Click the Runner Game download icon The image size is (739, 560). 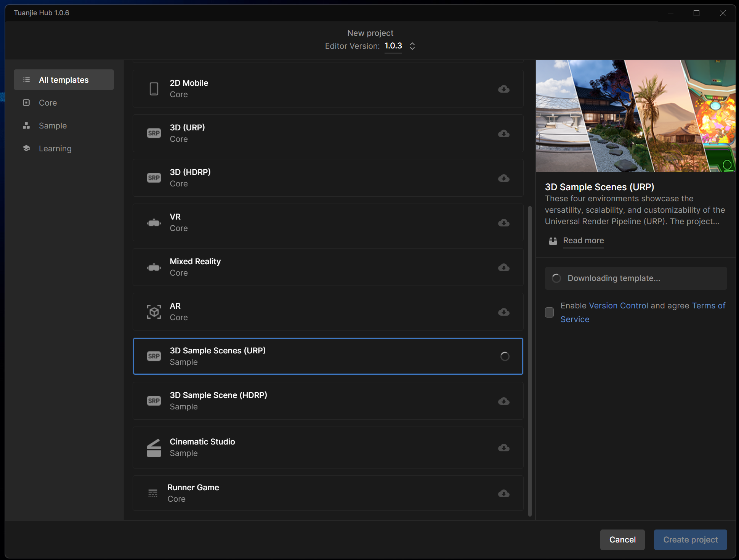click(x=503, y=493)
